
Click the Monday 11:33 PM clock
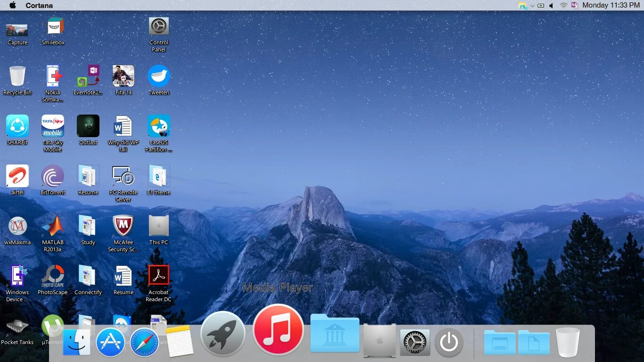tap(611, 5)
